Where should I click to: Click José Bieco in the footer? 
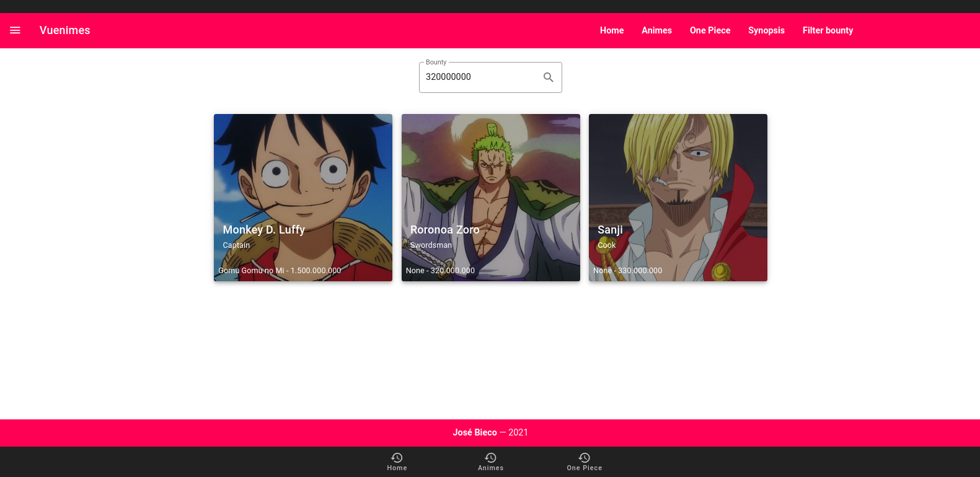(x=475, y=432)
